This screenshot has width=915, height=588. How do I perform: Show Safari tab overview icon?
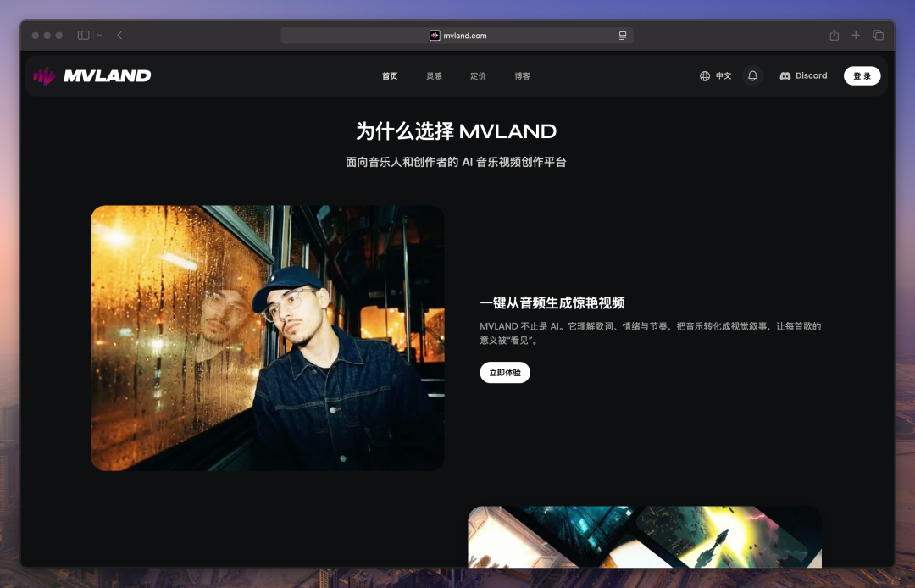click(x=878, y=35)
